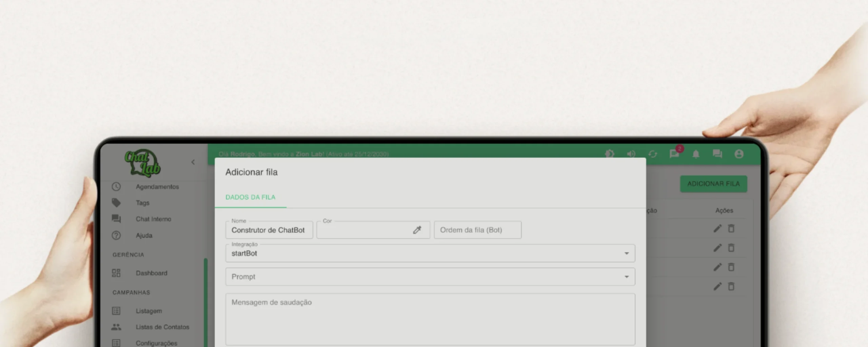
Task: Open Listagem under Campanhas
Action: pos(149,311)
